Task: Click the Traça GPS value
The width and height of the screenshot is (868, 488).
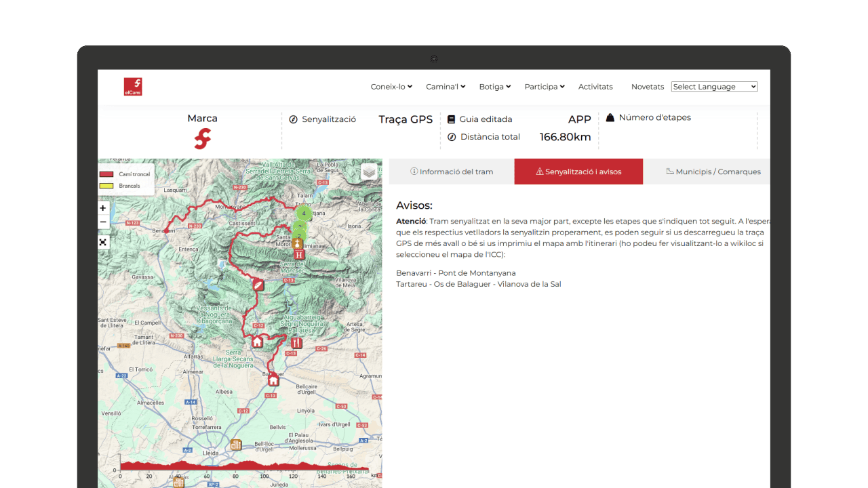Action: (x=406, y=119)
